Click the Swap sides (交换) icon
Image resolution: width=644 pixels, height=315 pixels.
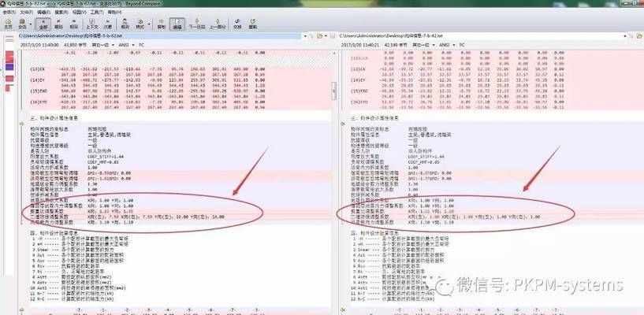coord(237,24)
